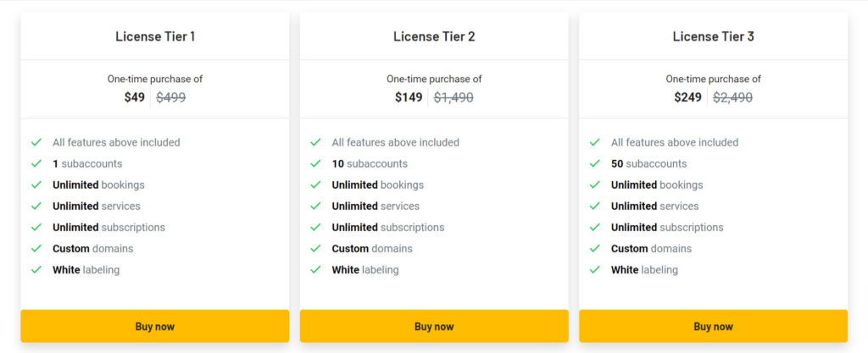Click checkmark beside 1 subaccounts
This screenshot has height=353, width=868.
[x=36, y=163]
